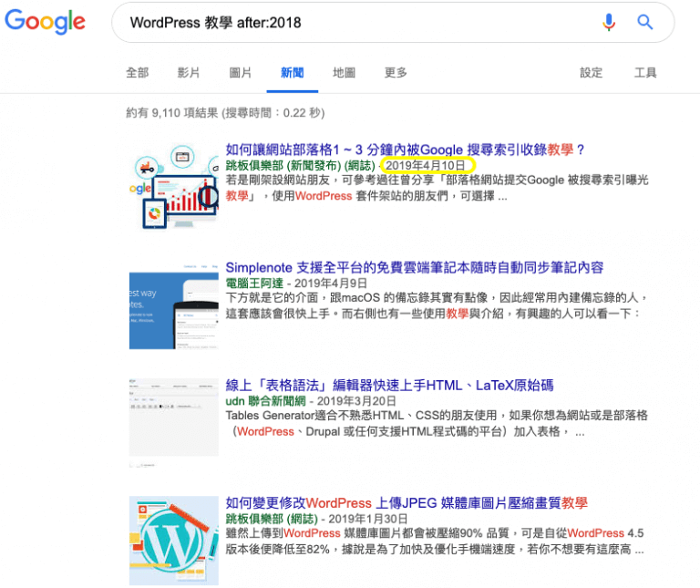
Task: Open the 工具 search tools
Action: pos(645,72)
